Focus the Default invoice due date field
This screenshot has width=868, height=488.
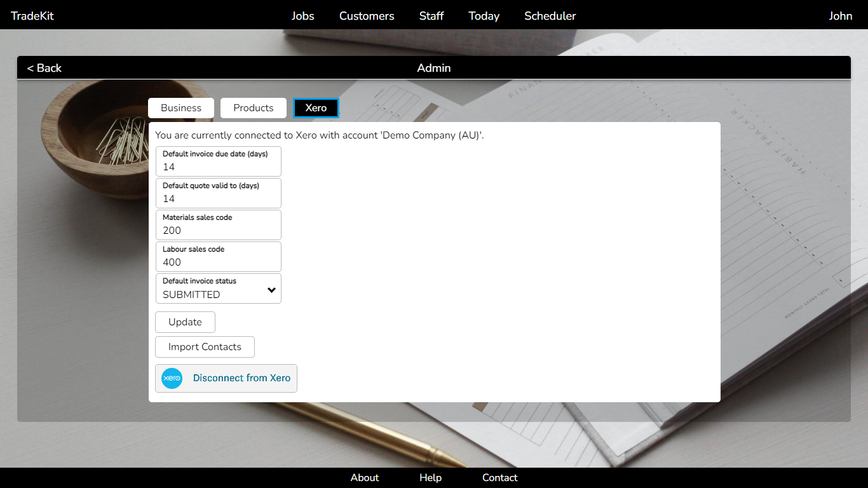tap(219, 161)
